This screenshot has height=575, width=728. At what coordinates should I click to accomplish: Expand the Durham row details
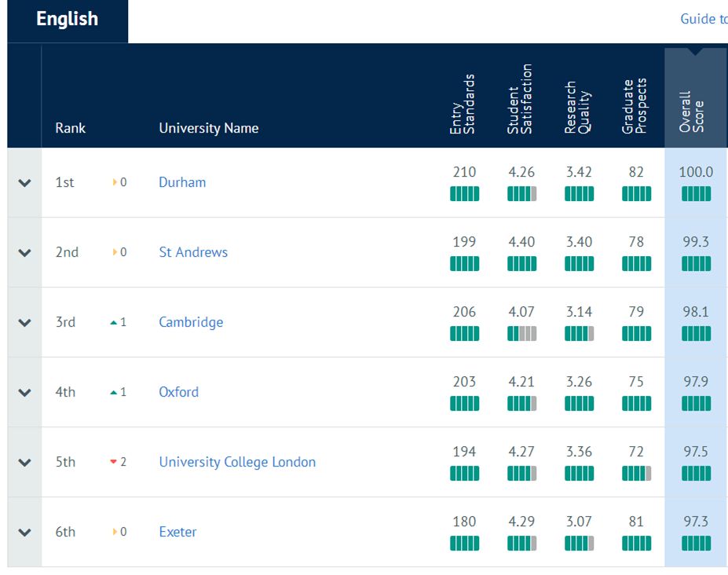click(x=24, y=183)
